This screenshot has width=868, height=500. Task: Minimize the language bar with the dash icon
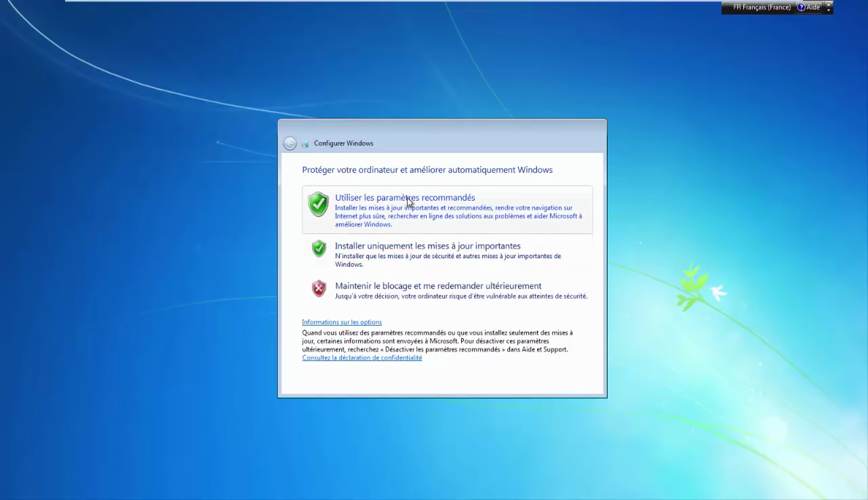[829, 4]
